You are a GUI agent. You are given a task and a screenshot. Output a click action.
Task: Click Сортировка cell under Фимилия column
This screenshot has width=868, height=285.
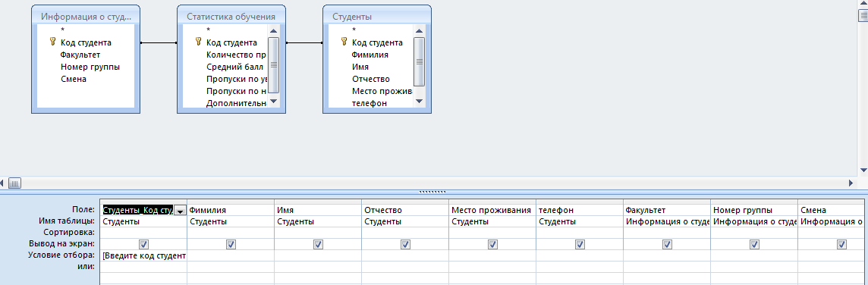231,233
